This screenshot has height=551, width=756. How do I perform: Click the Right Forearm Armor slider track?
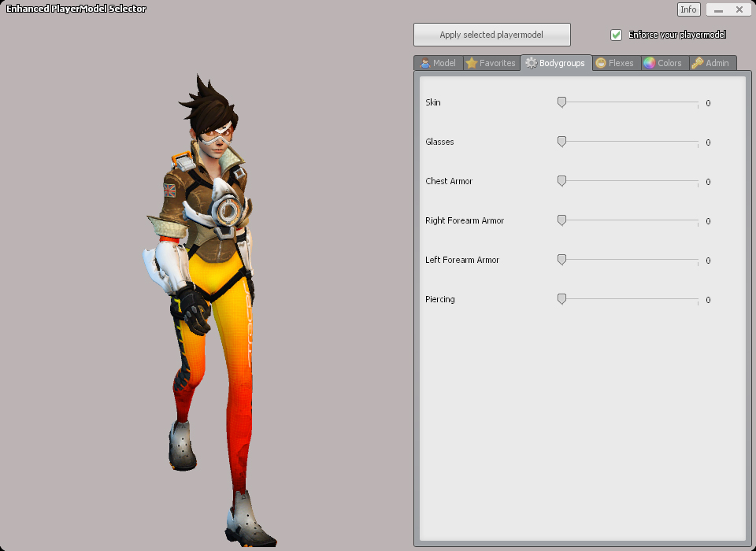tap(630, 220)
